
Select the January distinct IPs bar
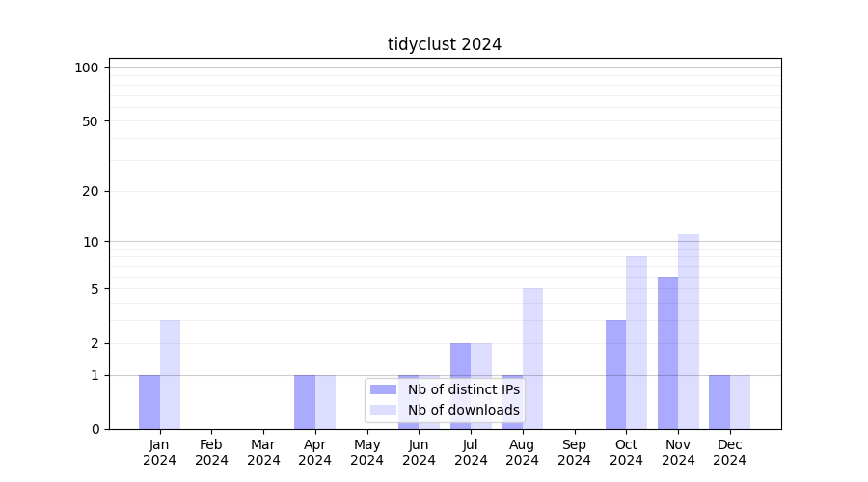pos(149,402)
